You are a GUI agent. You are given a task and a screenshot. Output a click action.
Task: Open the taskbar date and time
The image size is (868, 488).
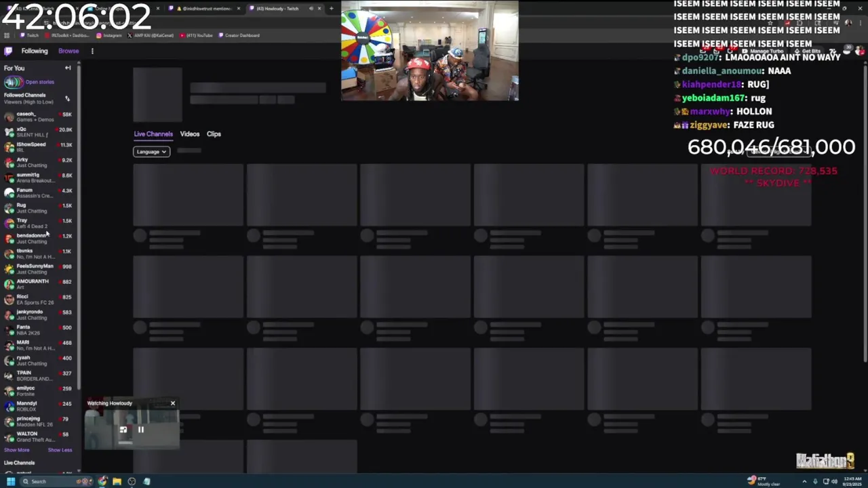tap(852, 482)
